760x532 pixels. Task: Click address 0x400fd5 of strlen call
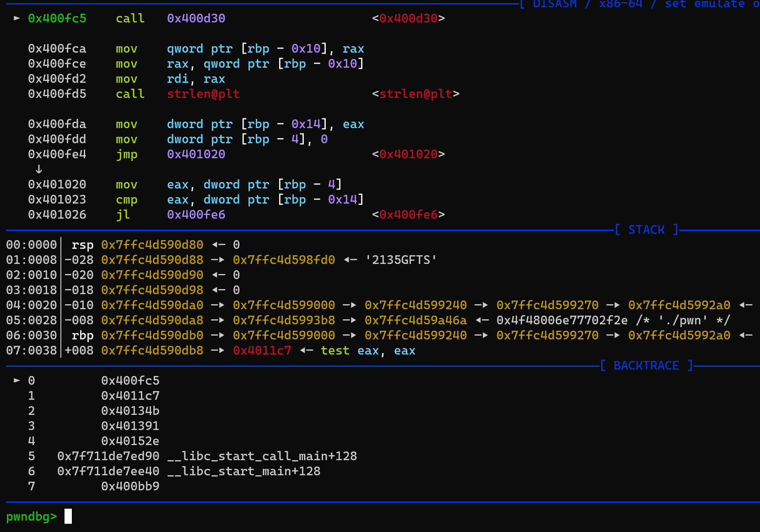(57, 94)
